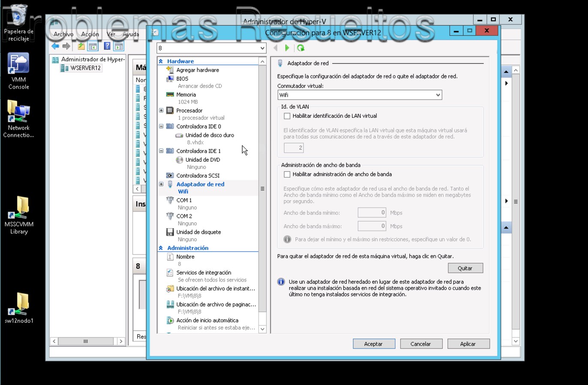Select Acción de inicio automática
The width and height of the screenshot is (588, 385).
pyautogui.click(x=207, y=321)
